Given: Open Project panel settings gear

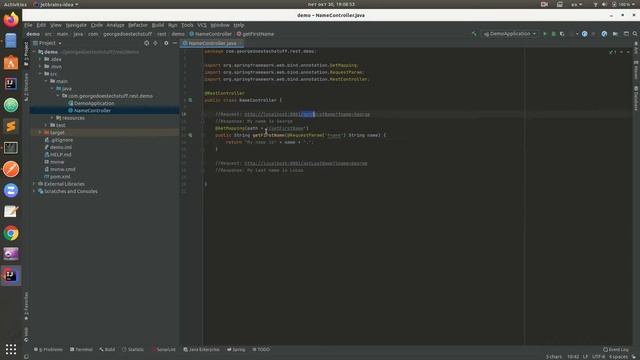Looking at the screenshot, I should 166,43.
